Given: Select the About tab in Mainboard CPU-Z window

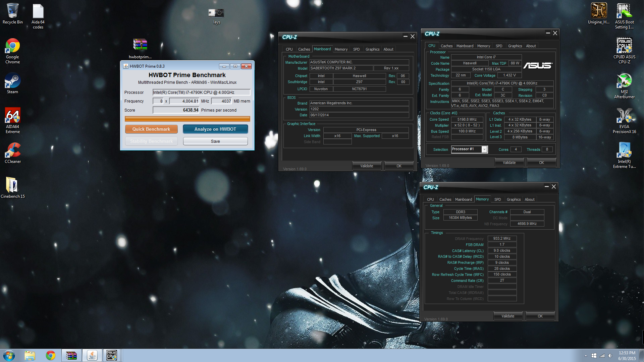Looking at the screenshot, I should click(x=388, y=49).
